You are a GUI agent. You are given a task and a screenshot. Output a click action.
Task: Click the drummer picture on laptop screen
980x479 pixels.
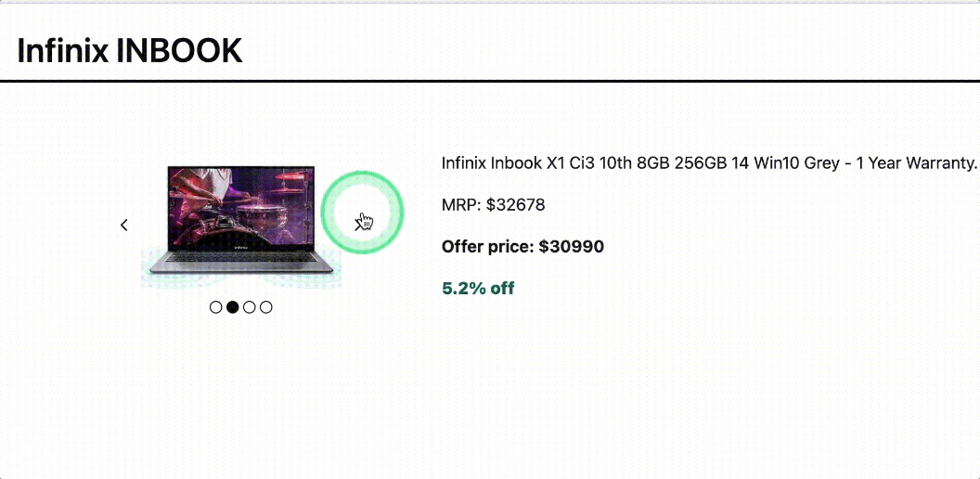[241, 206]
